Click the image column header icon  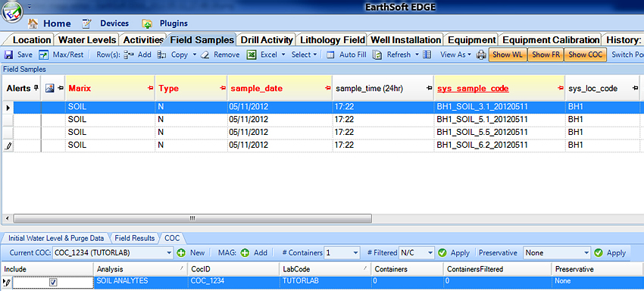[x=50, y=88]
